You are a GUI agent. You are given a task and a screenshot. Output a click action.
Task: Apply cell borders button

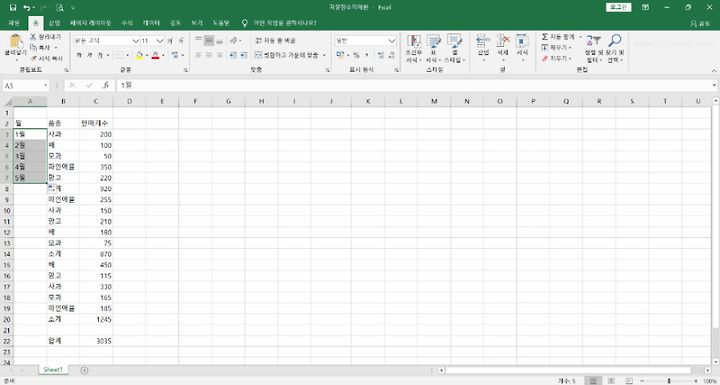click(x=119, y=55)
